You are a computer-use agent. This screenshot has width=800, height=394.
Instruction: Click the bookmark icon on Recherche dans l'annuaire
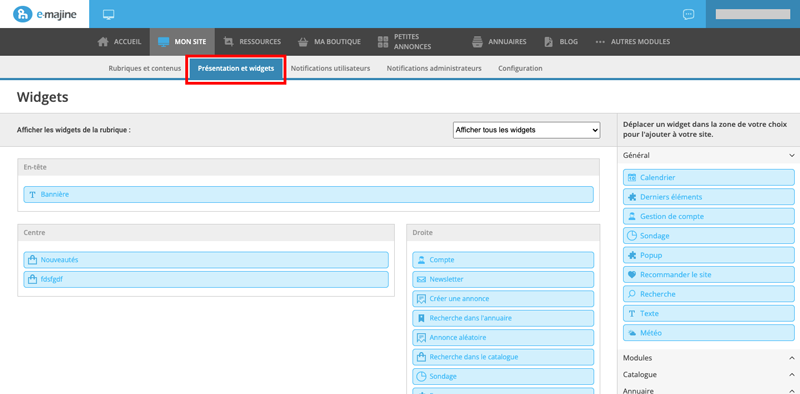(421, 318)
